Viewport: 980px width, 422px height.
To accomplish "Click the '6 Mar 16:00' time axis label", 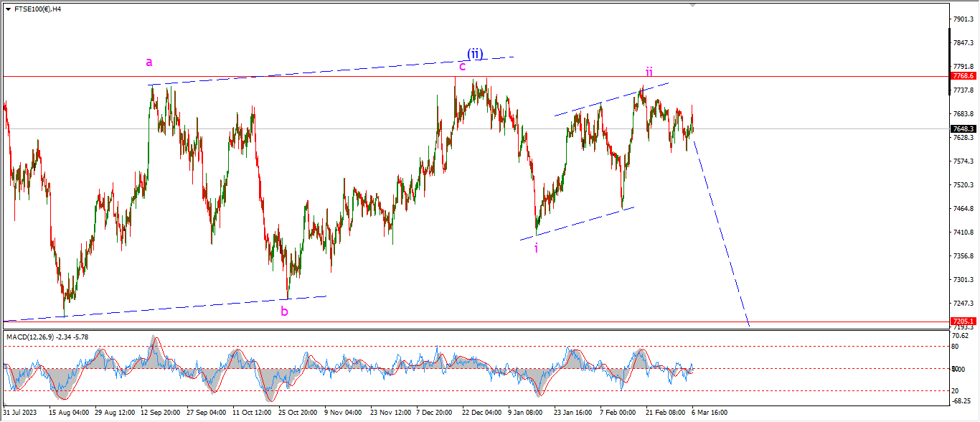I will click(710, 413).
